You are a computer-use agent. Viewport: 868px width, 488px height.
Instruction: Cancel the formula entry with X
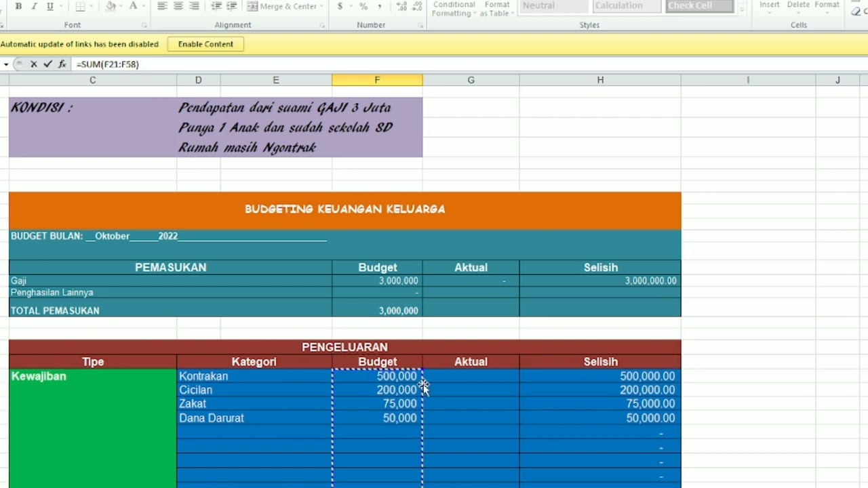point(33,64)
